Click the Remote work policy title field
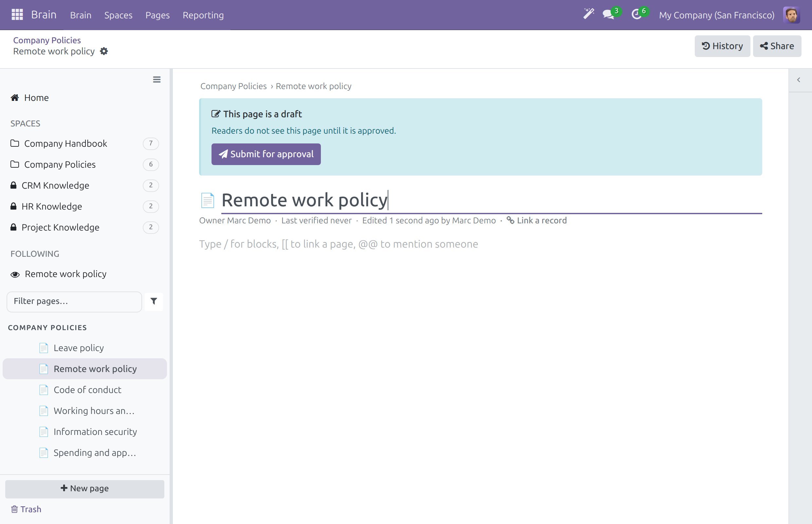The height and width of the screenshot is (524, 812). point(491,200)
